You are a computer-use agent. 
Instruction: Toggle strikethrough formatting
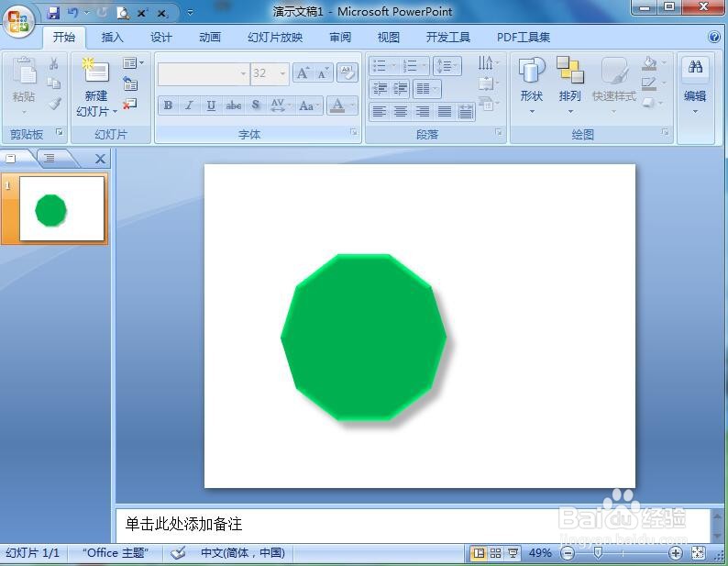point(233,105)
